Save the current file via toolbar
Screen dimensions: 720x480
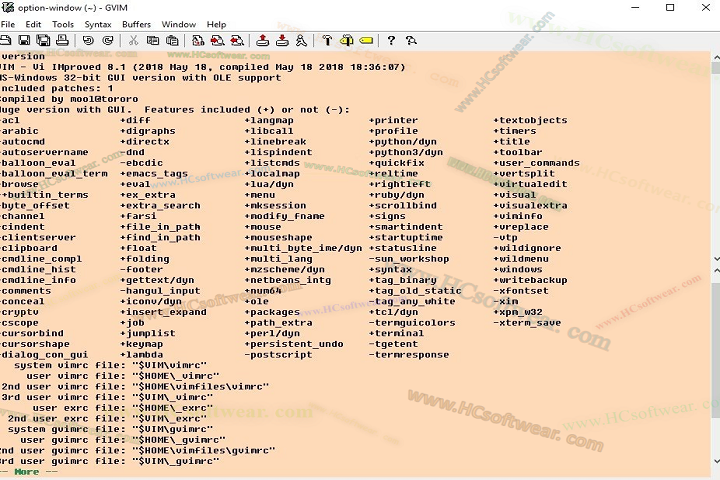coord(24,40)
